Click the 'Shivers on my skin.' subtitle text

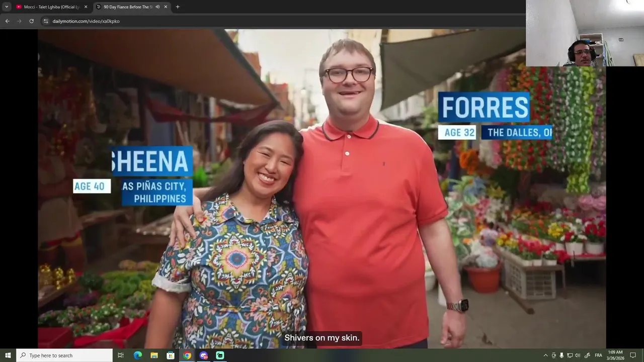point(322,338)
